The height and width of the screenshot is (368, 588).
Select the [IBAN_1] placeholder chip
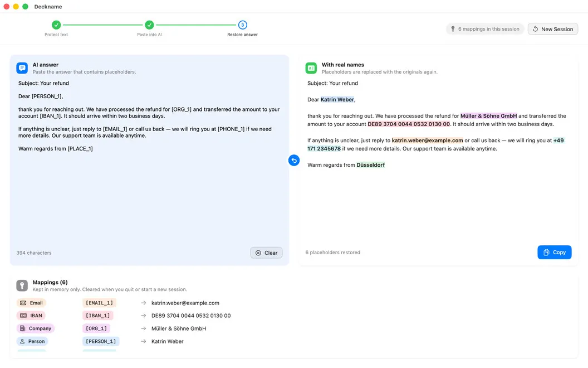[x=98, y=316]
